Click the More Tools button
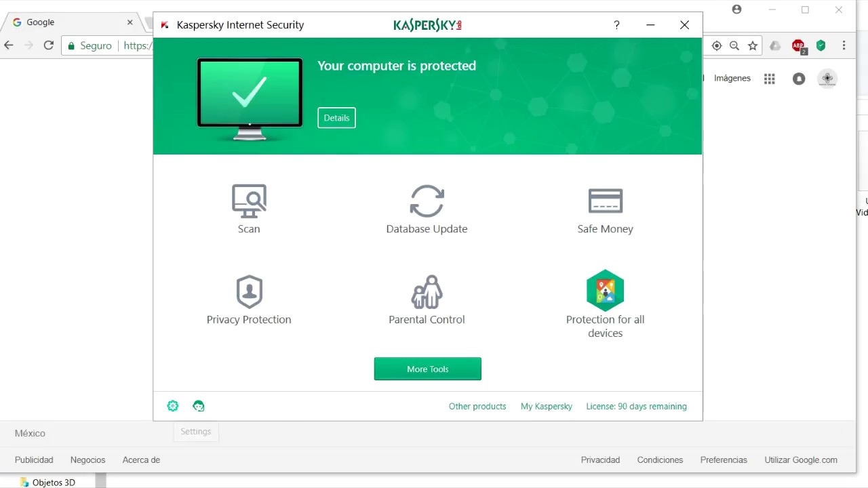 (x=427, y=369)
